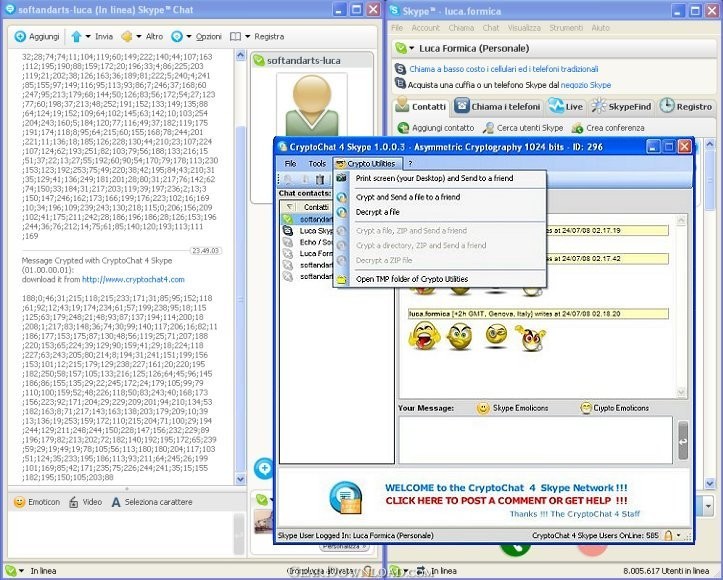Click the chat window scroll-up arrow
This screenshot has width=723, height=580.
[x=240, y=56]
